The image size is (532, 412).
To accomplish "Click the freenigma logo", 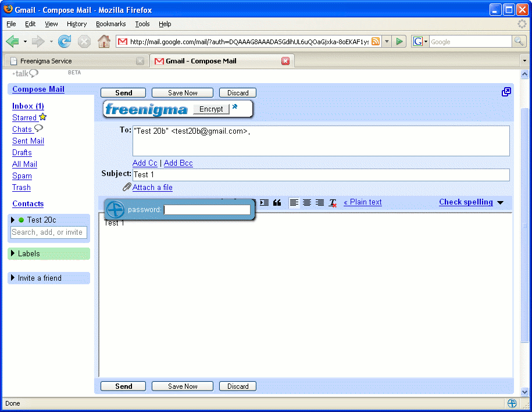I will pyautogui.click(x=147, y=109).
